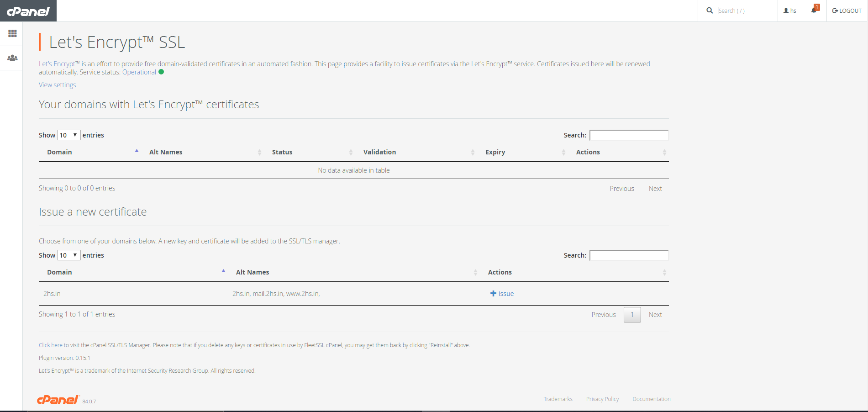Click the No data available in table message
Screen dimensions: 868x412
click(354, 170)
